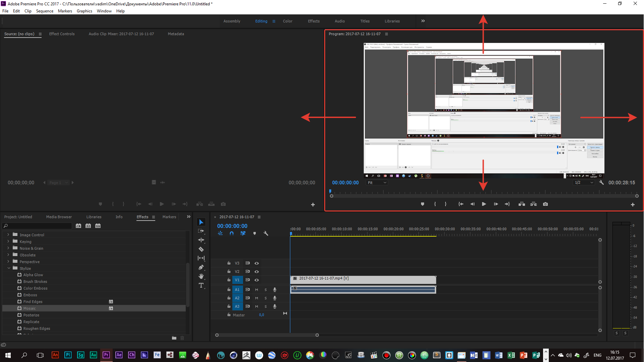Select the Ripple Edit tool
644x362 pixels.
[x=201, y=240]
